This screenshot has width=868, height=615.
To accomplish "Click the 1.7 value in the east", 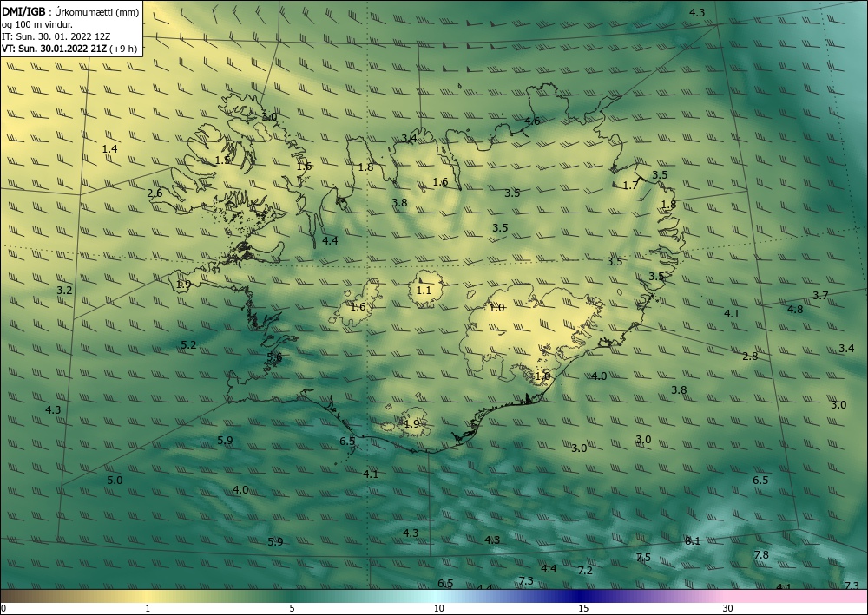I will (630, 186).
